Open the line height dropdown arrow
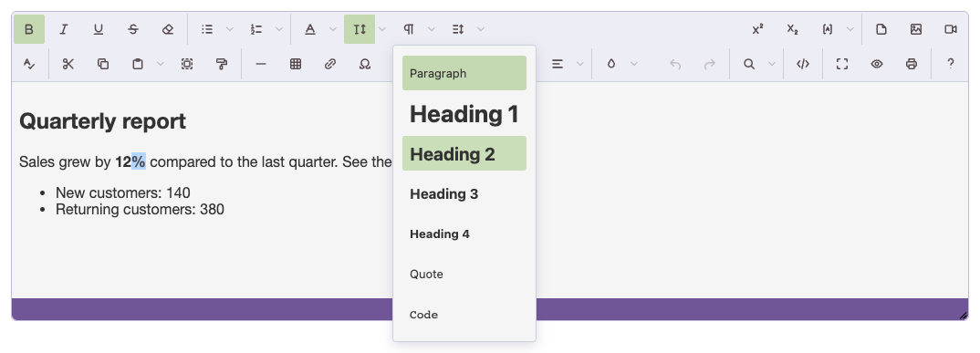 click(481, 29)
